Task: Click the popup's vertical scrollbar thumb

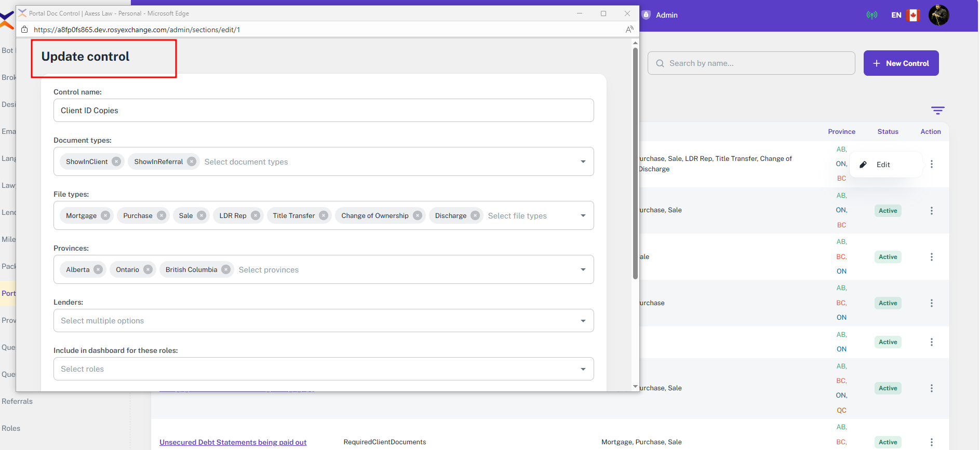Action: 635,163
